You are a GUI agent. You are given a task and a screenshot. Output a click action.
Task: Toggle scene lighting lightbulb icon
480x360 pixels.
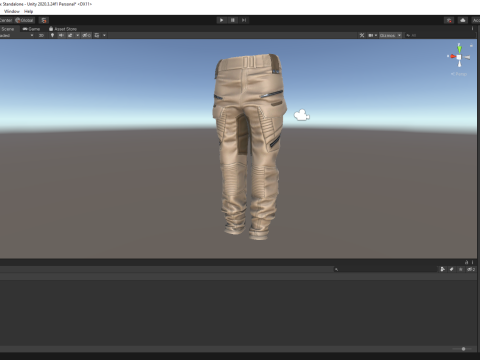point(52,35)
